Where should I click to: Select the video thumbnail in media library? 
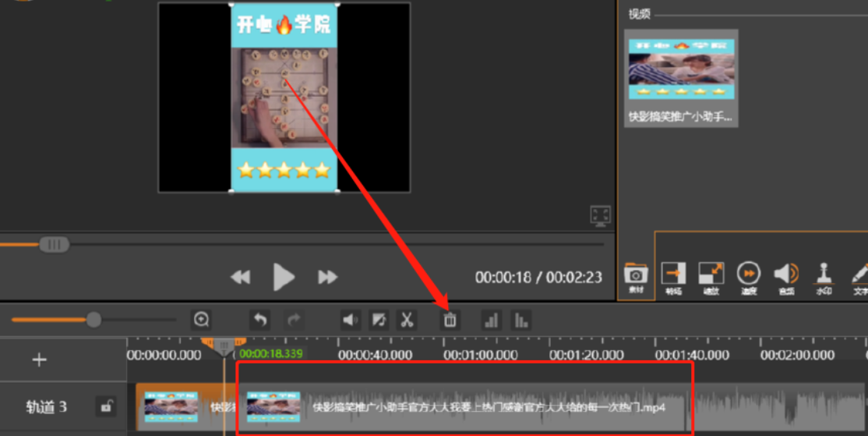(682, 69)
